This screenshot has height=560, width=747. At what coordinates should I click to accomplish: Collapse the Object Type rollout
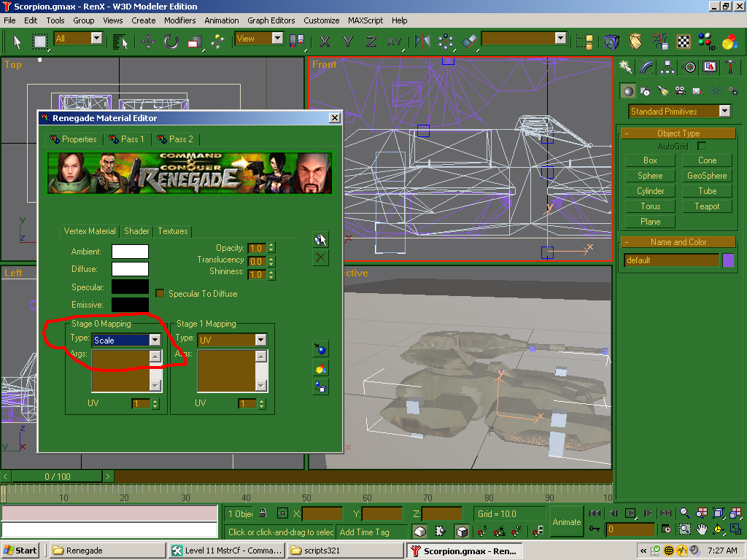(678, 133)
